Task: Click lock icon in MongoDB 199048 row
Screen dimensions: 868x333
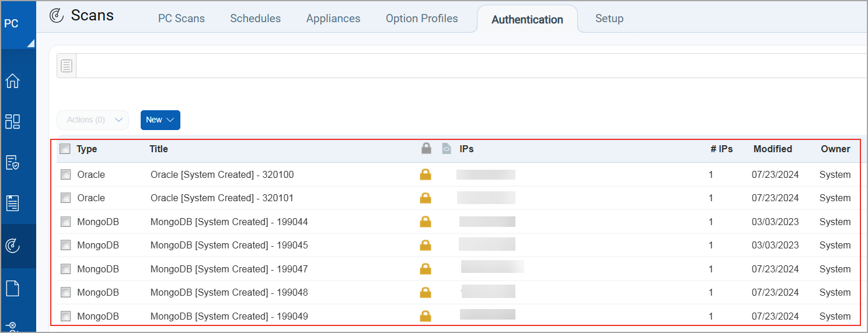Action: click(x=426, y=292)
